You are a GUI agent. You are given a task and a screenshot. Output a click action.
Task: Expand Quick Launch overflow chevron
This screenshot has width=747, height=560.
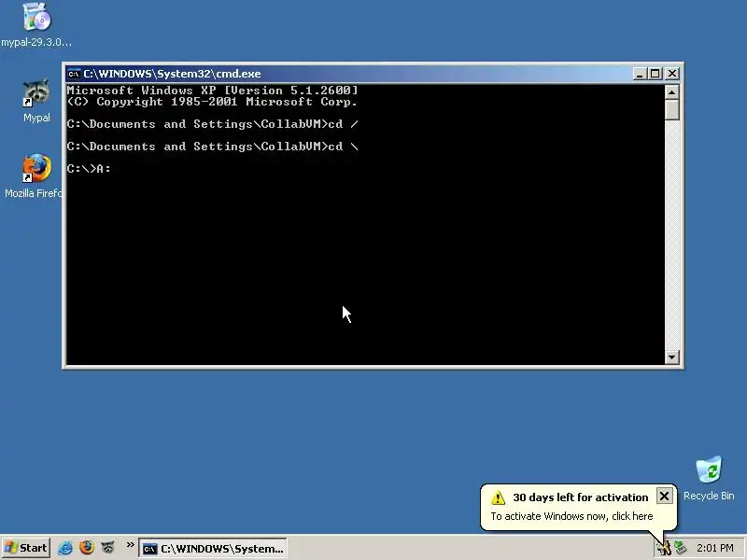(130, 545)
